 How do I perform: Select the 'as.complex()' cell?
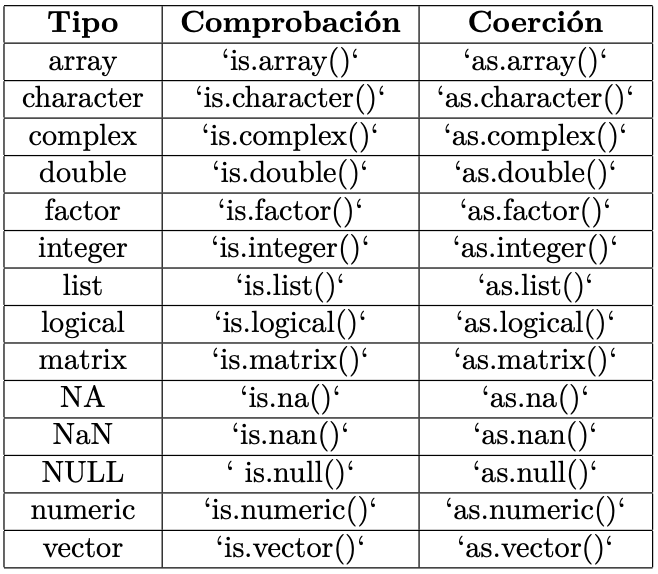535,136
